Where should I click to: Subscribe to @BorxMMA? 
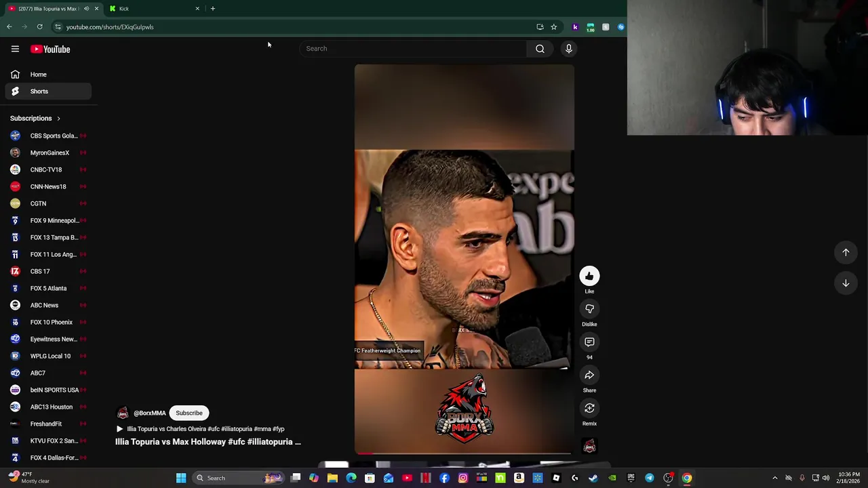coord(189,413)
